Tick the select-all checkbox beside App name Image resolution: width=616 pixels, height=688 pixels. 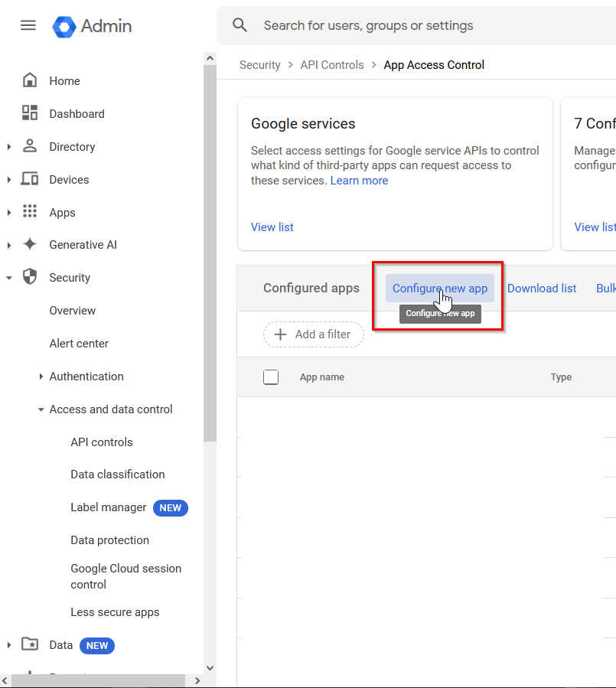click(x=271, y=377)
